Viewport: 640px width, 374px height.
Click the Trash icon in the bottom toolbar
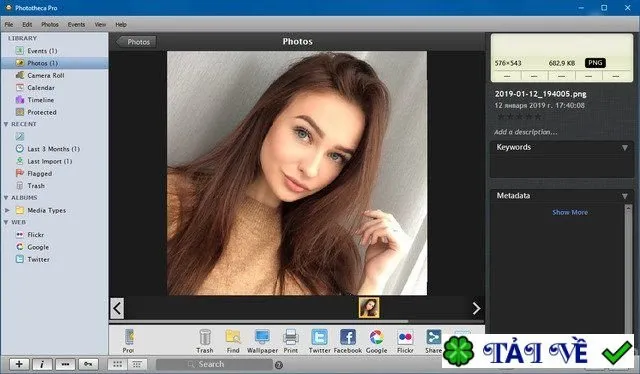tap(204, 341)
